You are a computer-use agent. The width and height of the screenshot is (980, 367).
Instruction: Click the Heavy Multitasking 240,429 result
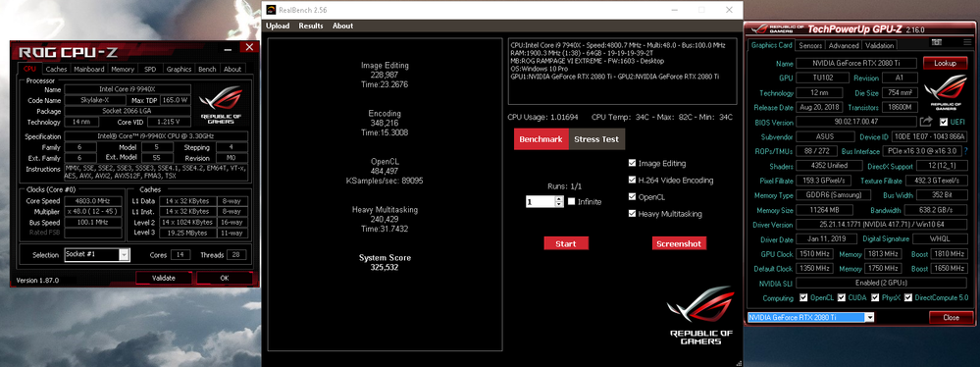point(385,220)
